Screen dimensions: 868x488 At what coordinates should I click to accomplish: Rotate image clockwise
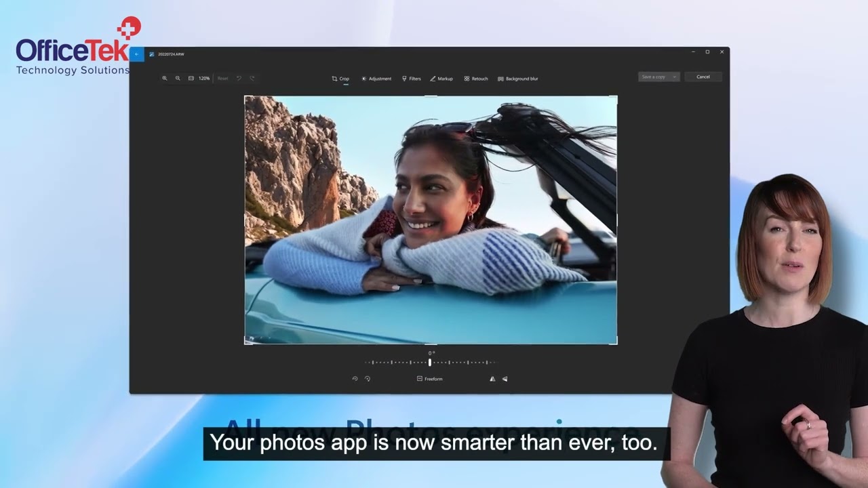(x=368, y=379)
